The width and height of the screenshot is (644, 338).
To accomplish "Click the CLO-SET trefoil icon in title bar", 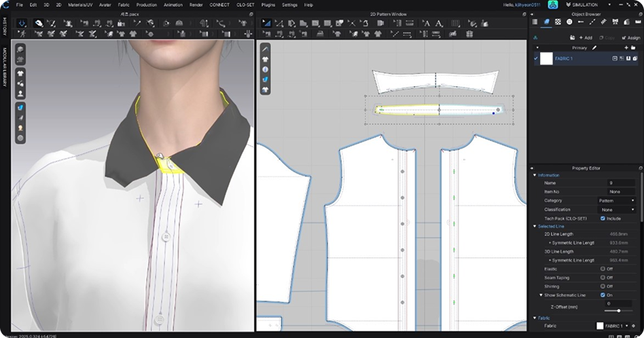I will pyautogui.click(x=553, y=5).
